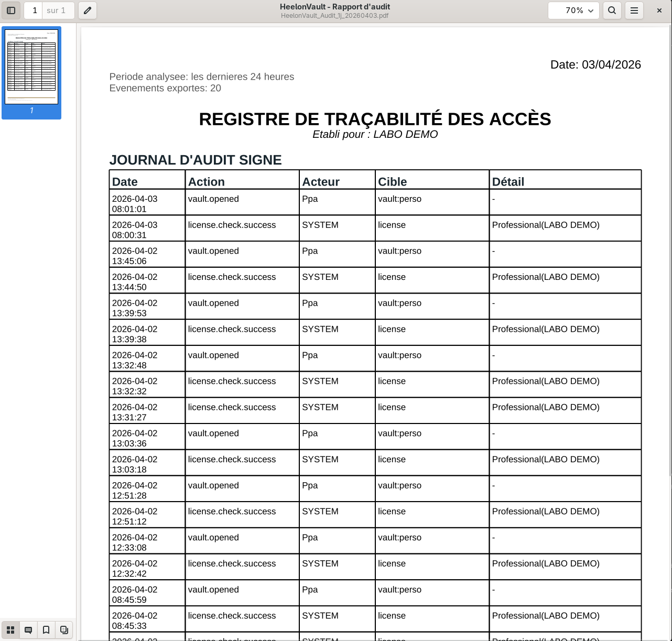Screen dimensions: 672x641
Task: Click the vertical scrollbar of document
Action: tap(669, 262)
